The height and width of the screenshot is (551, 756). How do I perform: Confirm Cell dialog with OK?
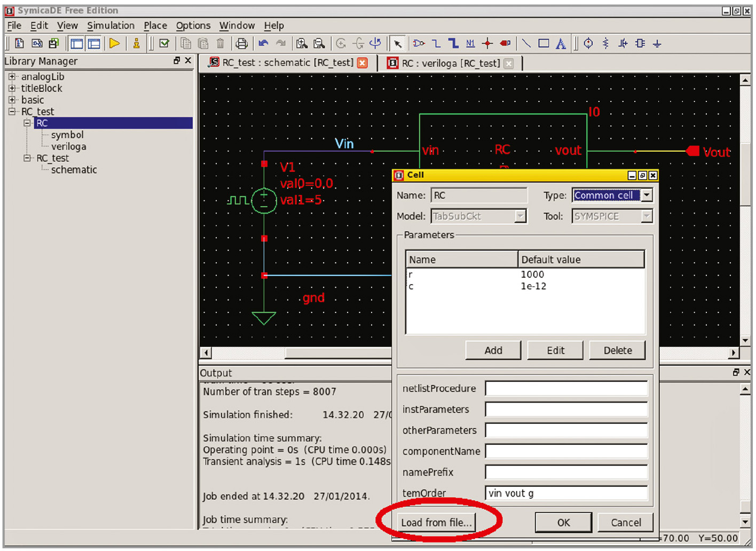click(x=563, y=522)
